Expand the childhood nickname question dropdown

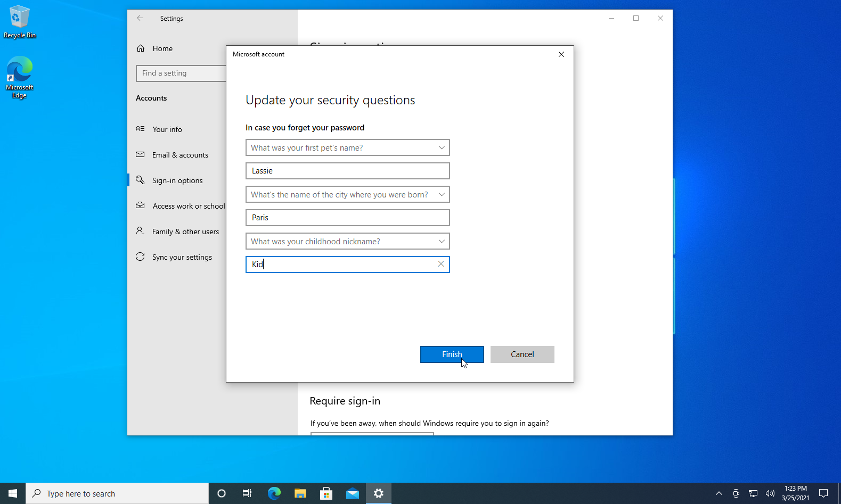point(348,241)
